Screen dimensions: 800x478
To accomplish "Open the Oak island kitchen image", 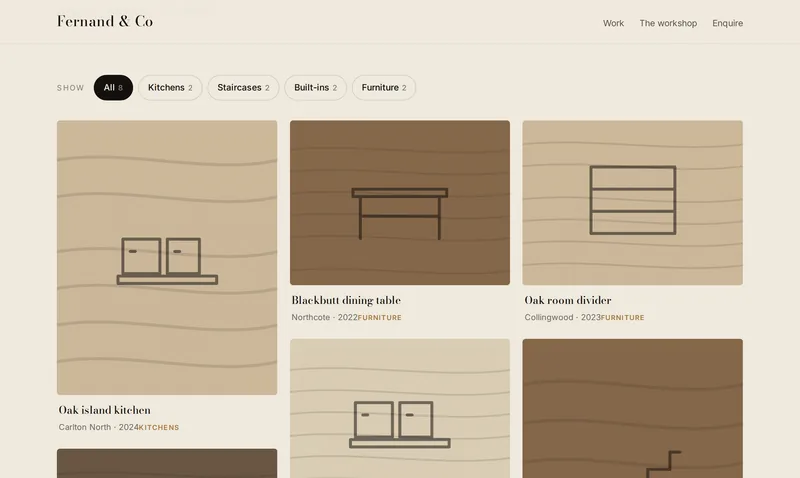I will pyautogui.click(x=167, y=258).
